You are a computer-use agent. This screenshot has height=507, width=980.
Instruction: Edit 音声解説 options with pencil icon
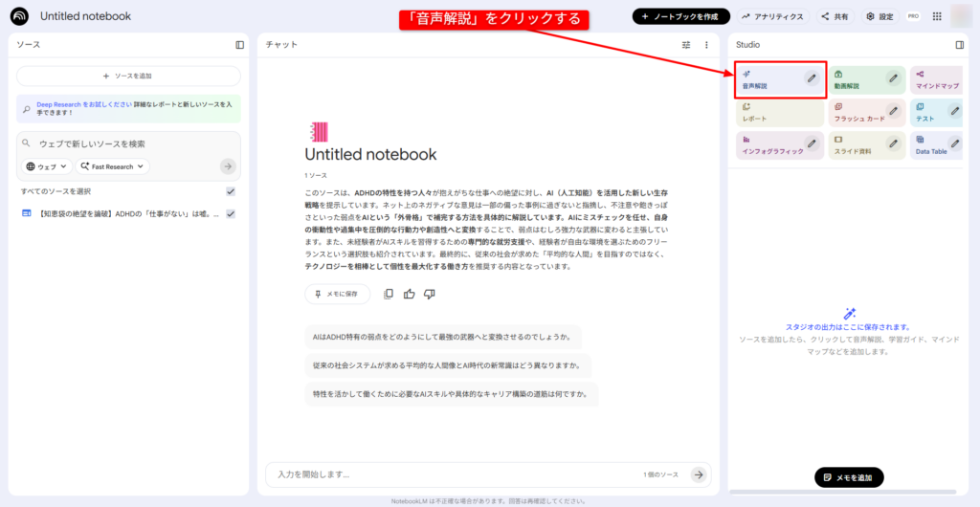pyautogui.click(x=812, y=78)
